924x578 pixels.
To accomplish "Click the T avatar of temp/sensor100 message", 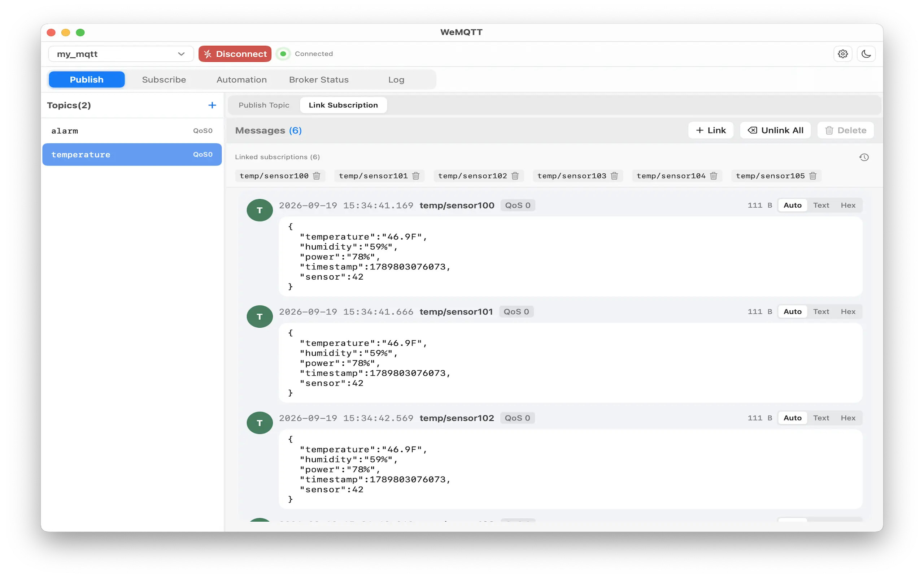I will 260,210.
